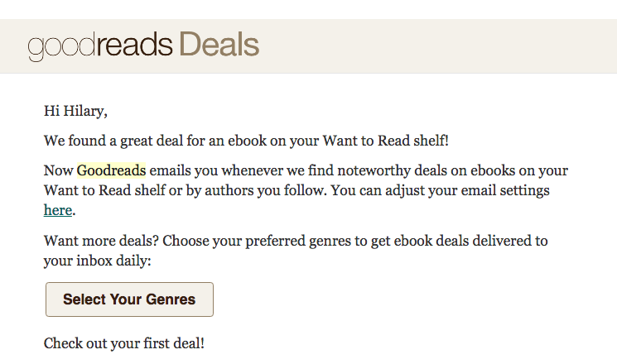This screenshot has width=617, height=364.
Task: Click the words emails you whenever we find
Action: tap(242, 170)
